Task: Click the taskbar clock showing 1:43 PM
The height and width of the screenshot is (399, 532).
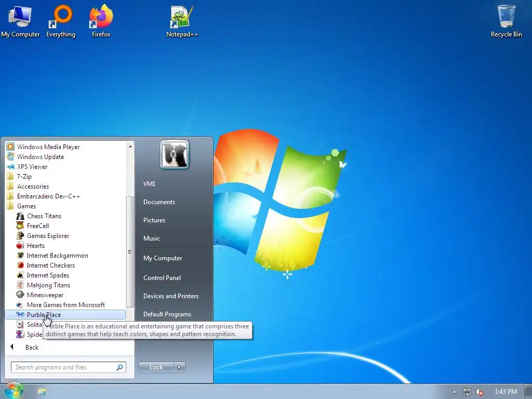Action: 506,392
